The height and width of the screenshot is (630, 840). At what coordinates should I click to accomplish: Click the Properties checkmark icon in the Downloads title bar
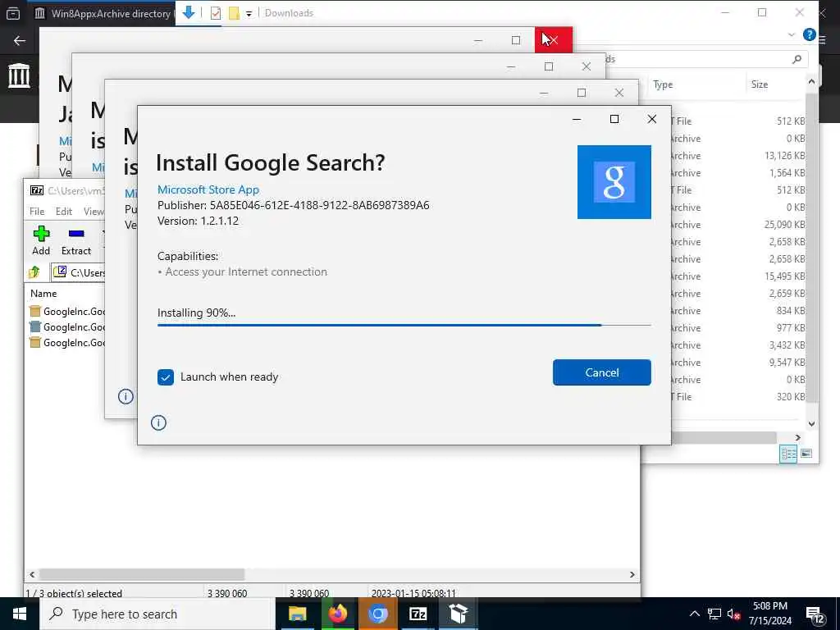coord(216,13)
